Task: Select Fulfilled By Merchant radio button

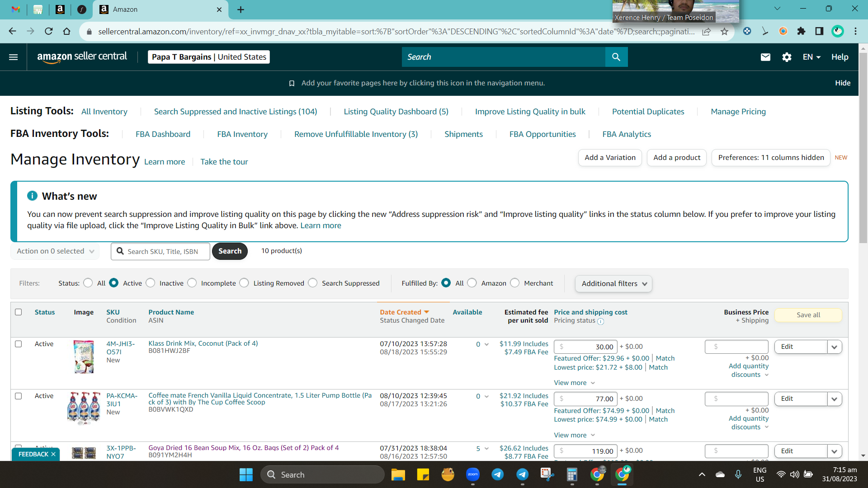Action: pyautogui.click(x=515, y=283)
